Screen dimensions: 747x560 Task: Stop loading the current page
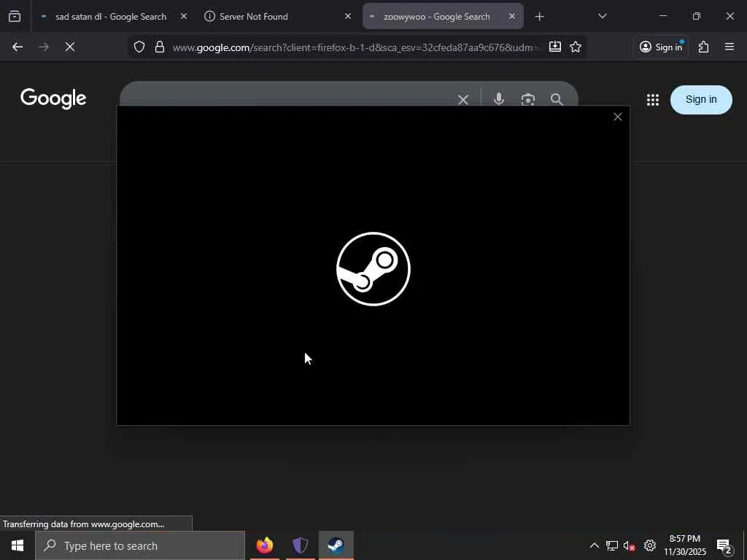click(70, 47)
